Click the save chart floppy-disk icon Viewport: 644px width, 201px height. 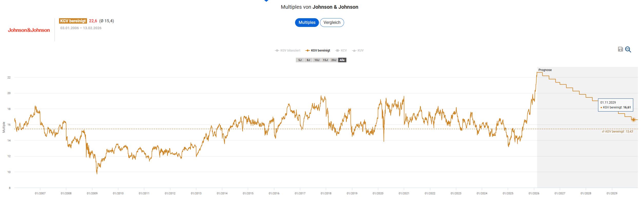[x=620, y=49]
